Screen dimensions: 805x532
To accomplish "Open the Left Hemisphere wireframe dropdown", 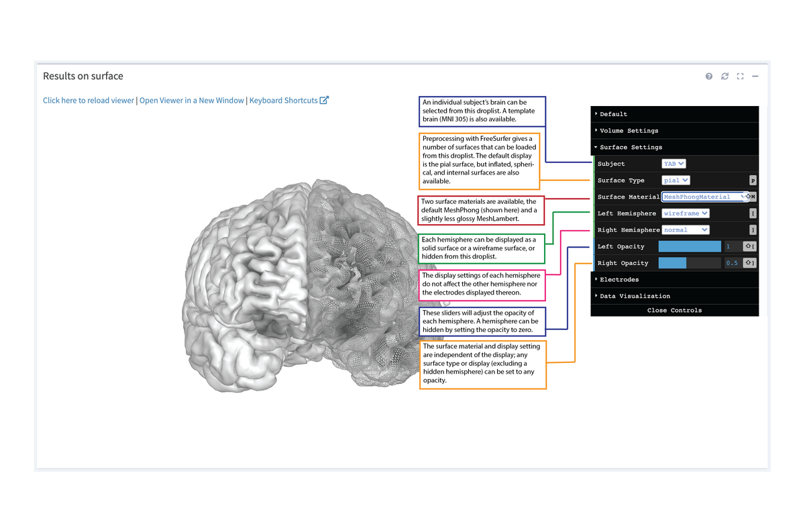I will coord(685,213).
